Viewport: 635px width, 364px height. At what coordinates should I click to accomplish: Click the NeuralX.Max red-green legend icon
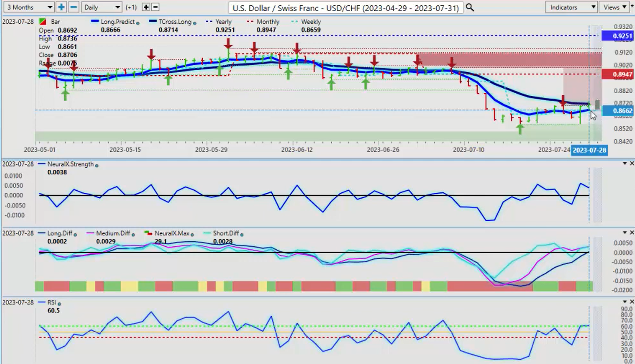point(148,233)
